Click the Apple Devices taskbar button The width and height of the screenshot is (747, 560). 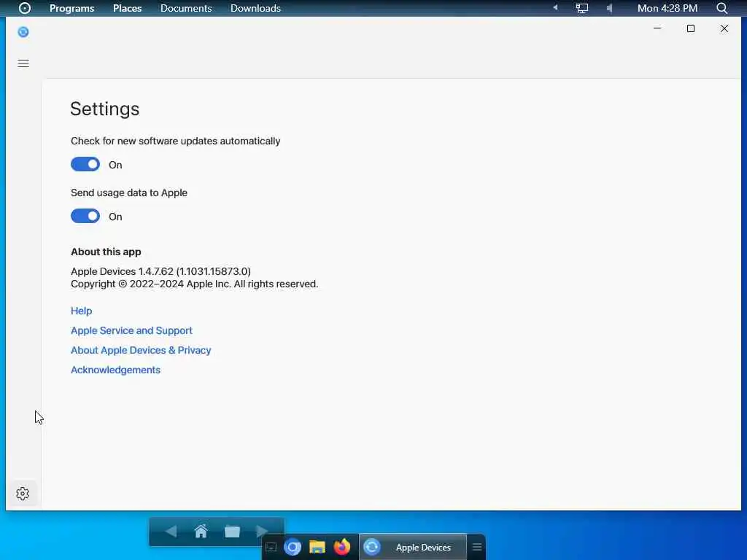click(413, 547)
